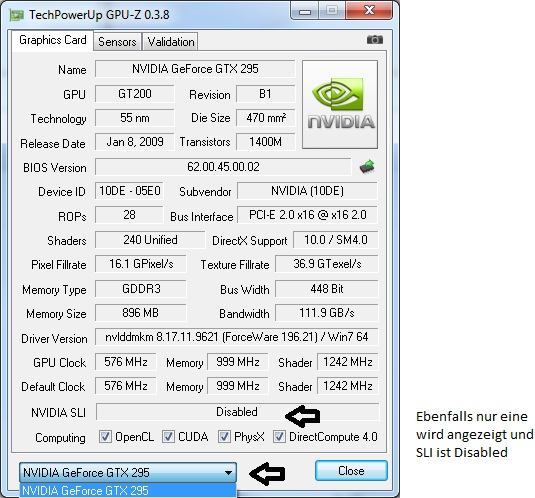Switch to the Graphics Card tab
The height and width of the screenshot is (498, 535).
pos(53,40)
